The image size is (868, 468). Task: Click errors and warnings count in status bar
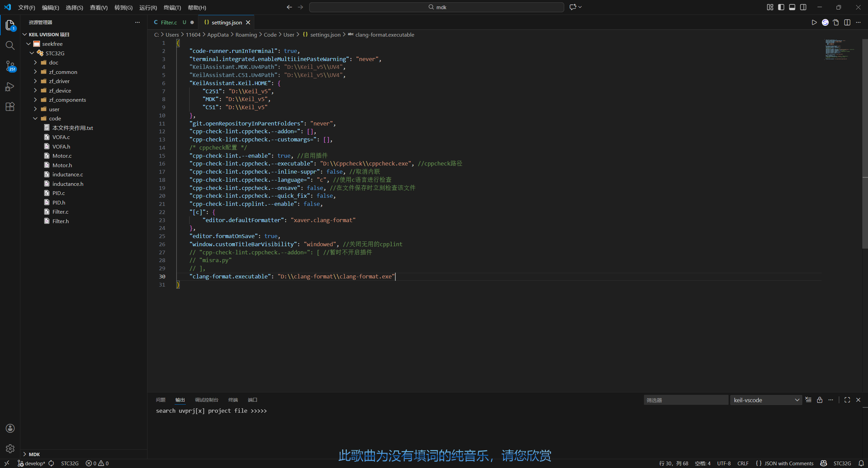click(x=97, y=463)
